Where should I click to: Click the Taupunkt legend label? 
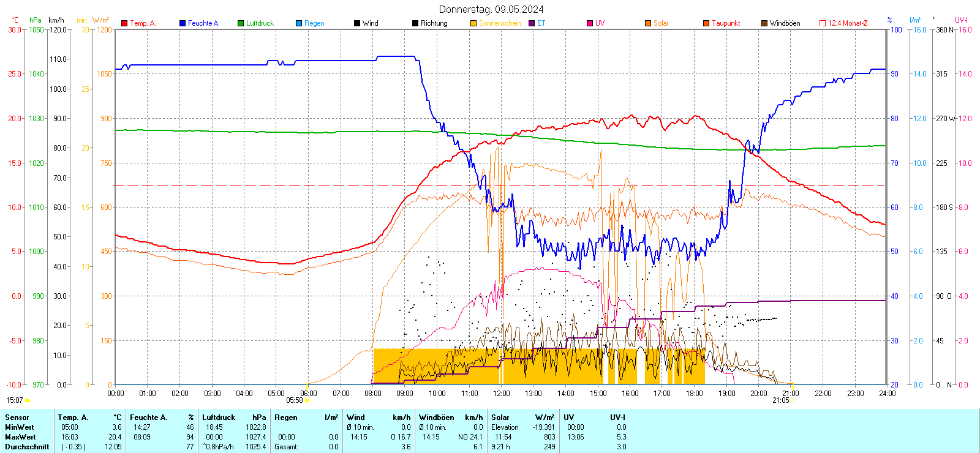726,23
